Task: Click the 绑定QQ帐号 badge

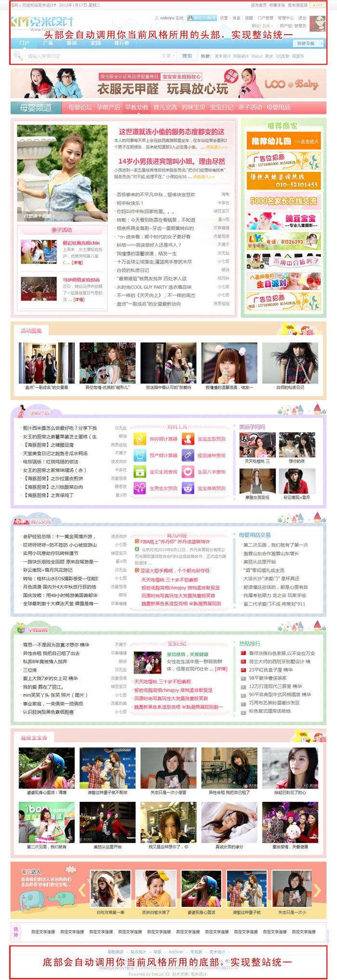Action: click(x=202, y=18)
